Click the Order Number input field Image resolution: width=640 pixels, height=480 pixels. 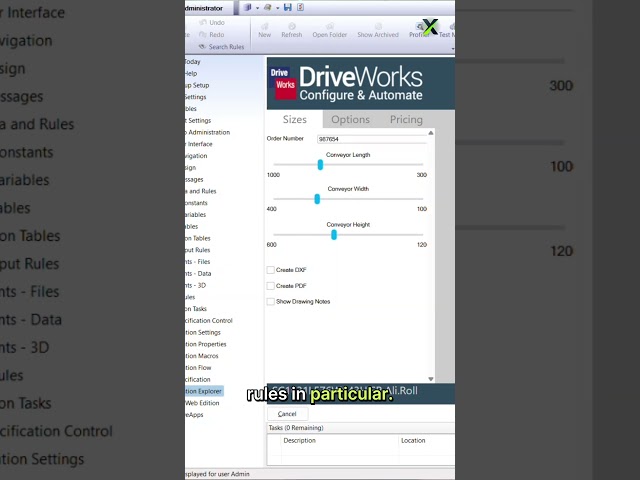pyautogui.click(x=372, y=139)
